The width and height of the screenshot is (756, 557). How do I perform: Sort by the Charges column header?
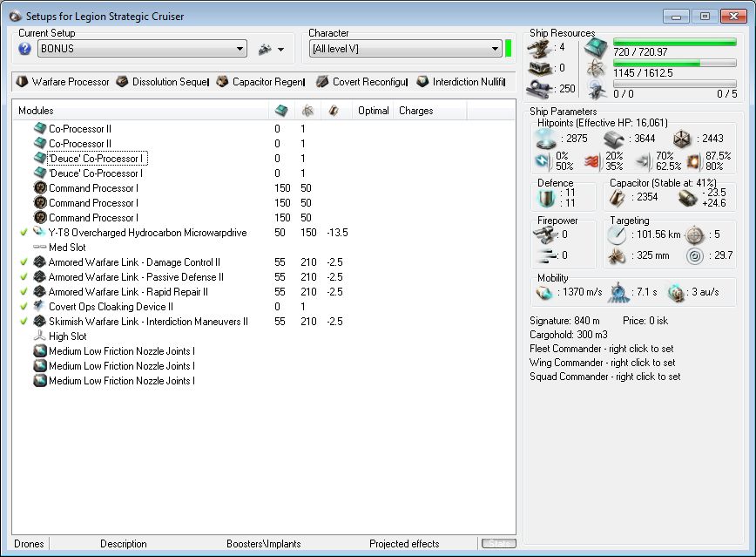tap(430, 111)
